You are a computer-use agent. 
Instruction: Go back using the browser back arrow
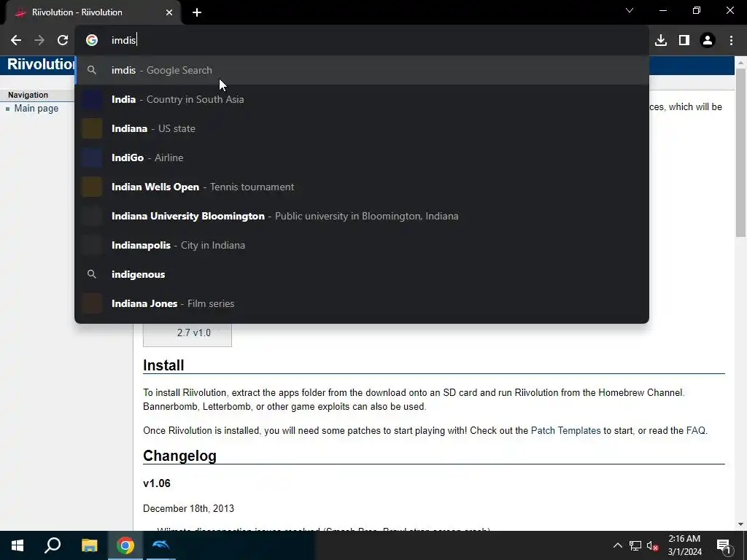click(16, 41)
